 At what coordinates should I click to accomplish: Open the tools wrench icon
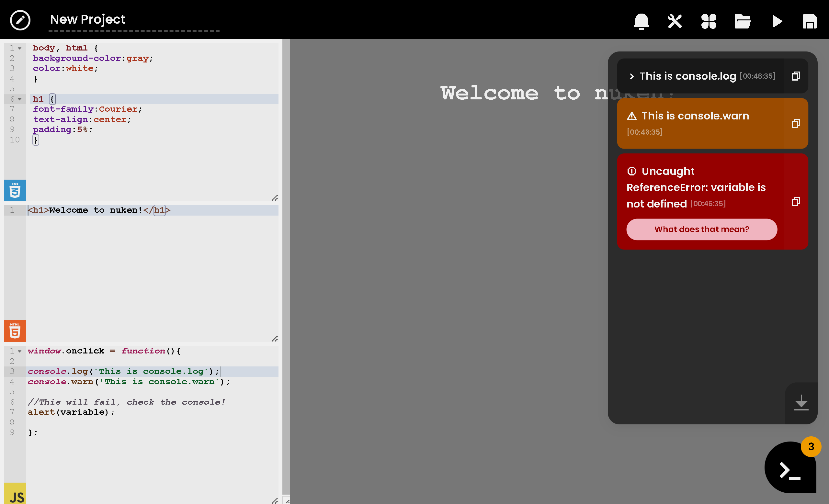(675, 21)
